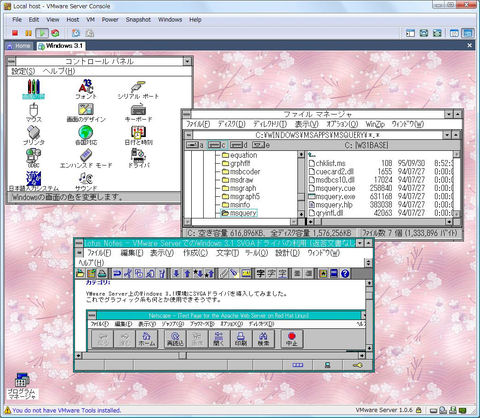Open the VMware Snapshot menu
Viewport: 480px width, 418px height.
138,20
